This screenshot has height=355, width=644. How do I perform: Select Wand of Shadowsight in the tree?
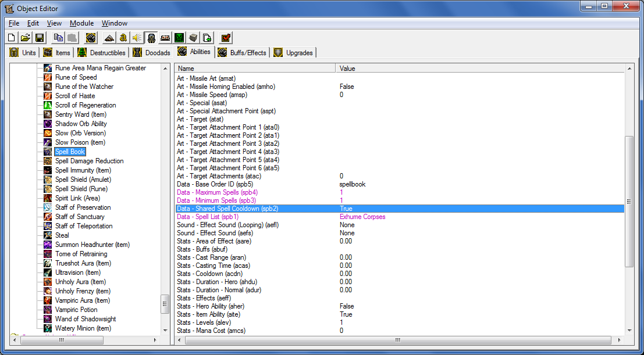tap(86, 320)
